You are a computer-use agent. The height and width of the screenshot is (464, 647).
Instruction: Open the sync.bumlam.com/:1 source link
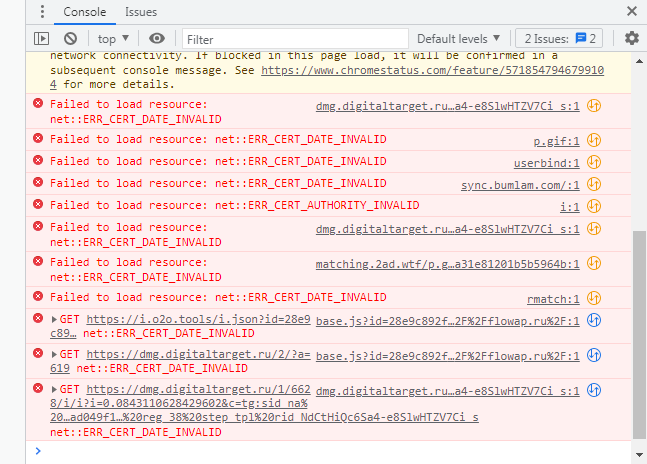point(520,184)
